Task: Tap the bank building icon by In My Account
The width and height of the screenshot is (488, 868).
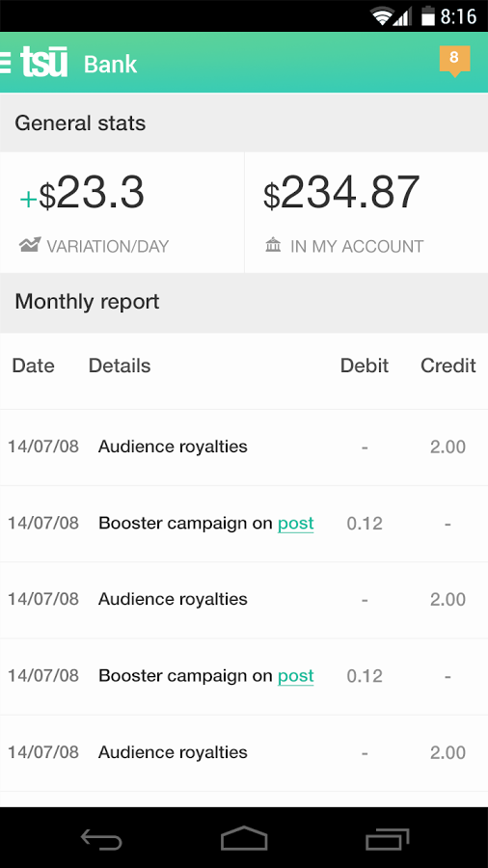Action: (x=273, y=245)
